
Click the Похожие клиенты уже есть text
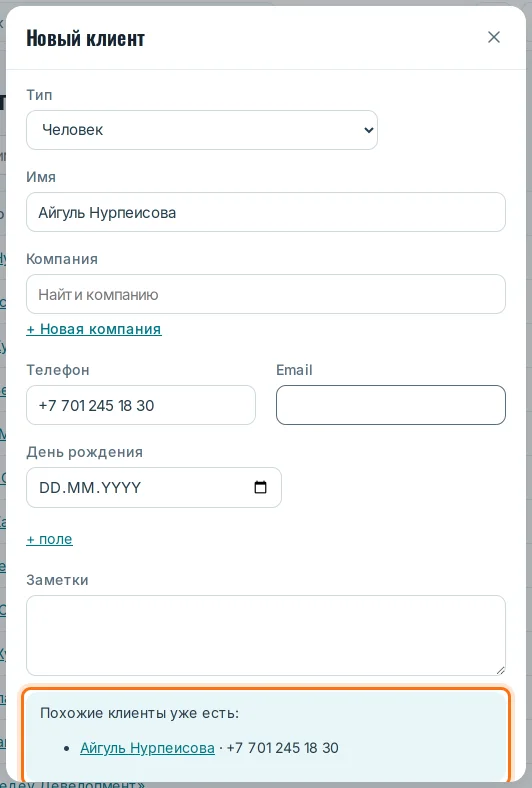(x=140, y=713)
